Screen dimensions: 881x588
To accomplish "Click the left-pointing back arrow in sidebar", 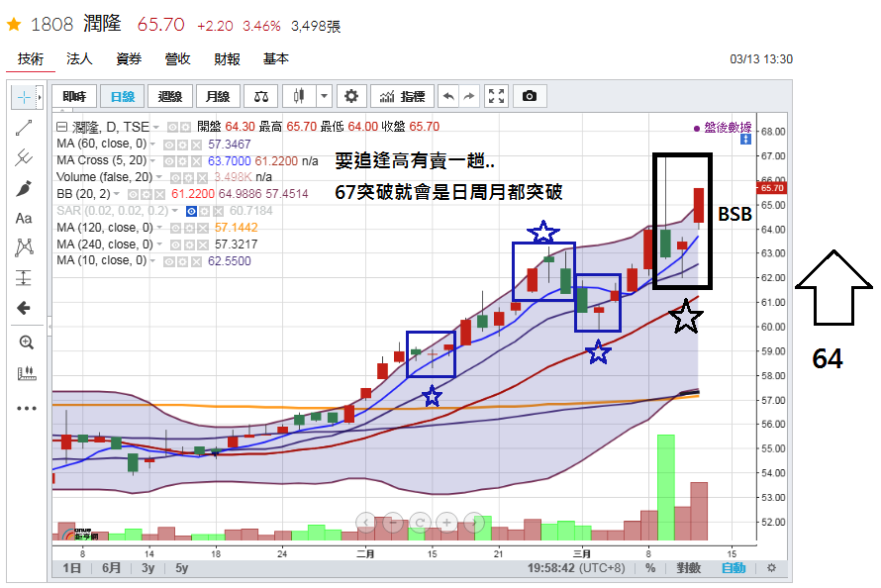I will pyautogui.click(x=24, y=308).
